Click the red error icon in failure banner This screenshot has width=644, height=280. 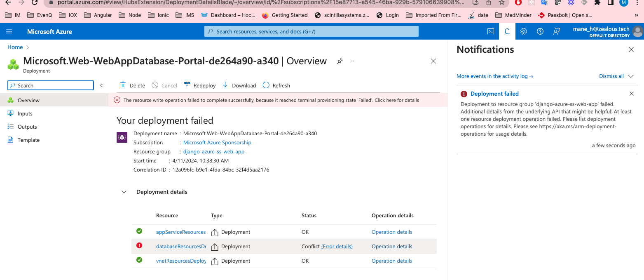pos(117,100)
